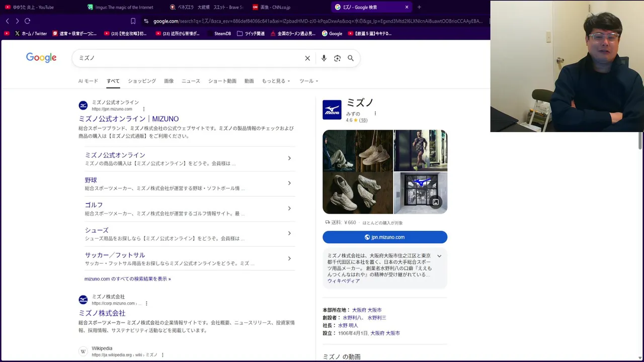Open ミズノ株式会社 result title
Viewport: 644px width, 362px height.
click(102, 313)
